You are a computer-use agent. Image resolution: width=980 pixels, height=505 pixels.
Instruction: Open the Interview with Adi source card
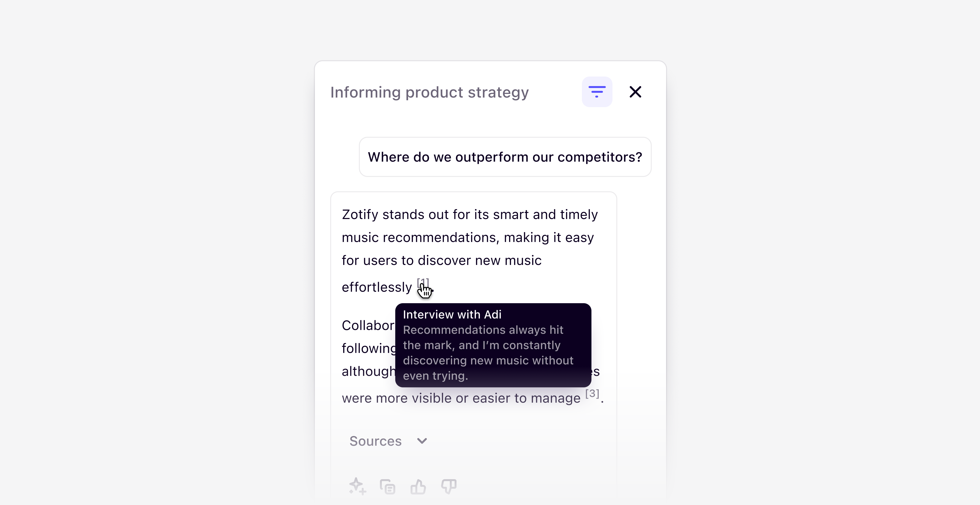tap(493, 345)
